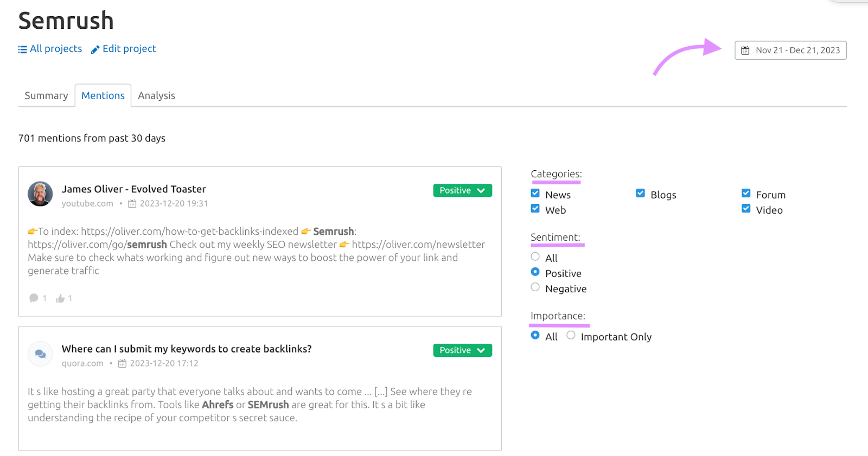Click the comment bubble icon on first mention

[x=34, y=298]
